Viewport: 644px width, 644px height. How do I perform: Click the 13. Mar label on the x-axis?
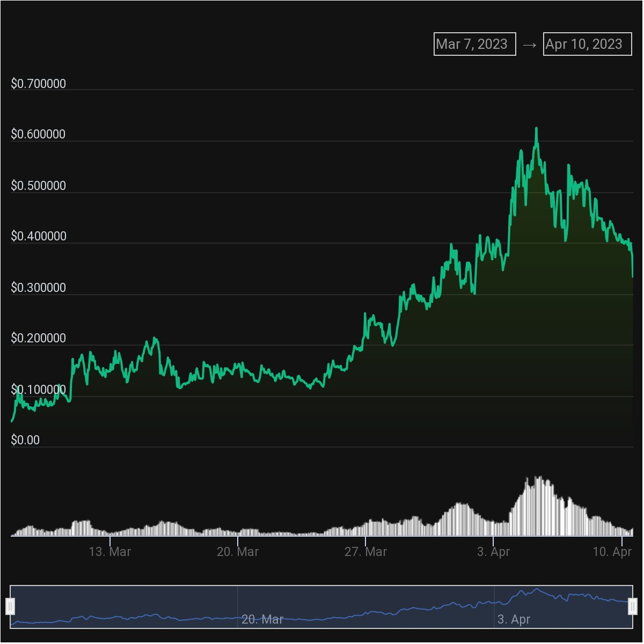pyautogui.click(x=109, y=552)
